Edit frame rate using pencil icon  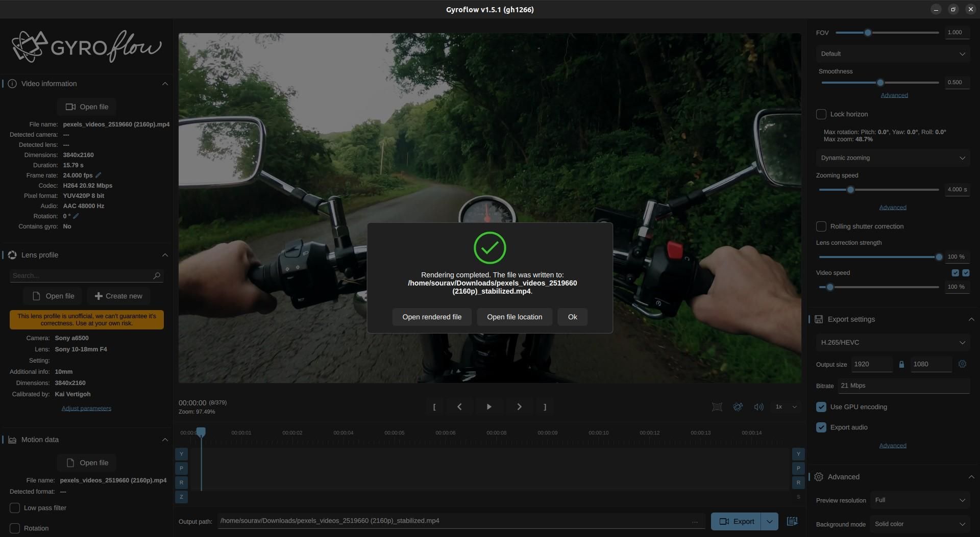click(x=98, y=175)
